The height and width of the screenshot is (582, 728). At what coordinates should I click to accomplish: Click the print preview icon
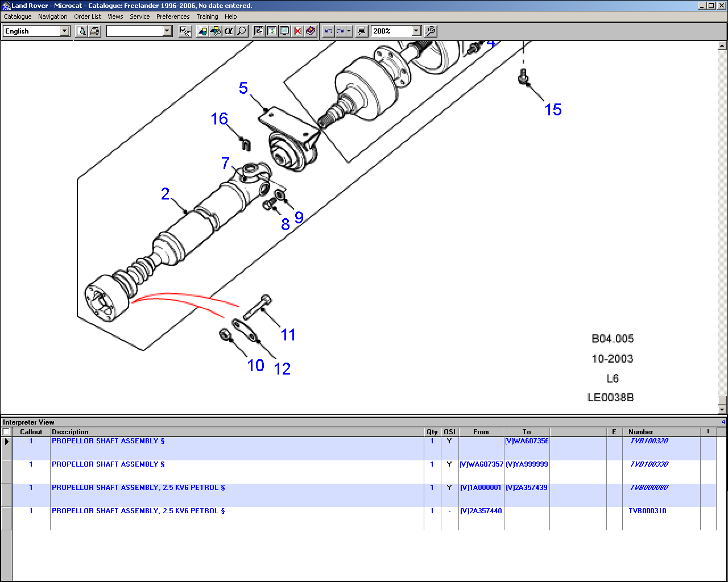[81, 31]
